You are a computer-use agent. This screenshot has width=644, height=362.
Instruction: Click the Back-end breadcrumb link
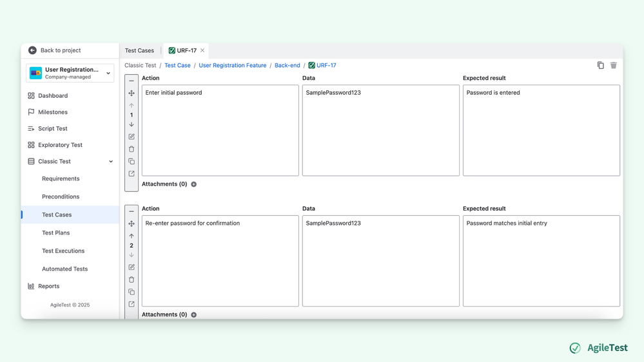click(288, 65)
